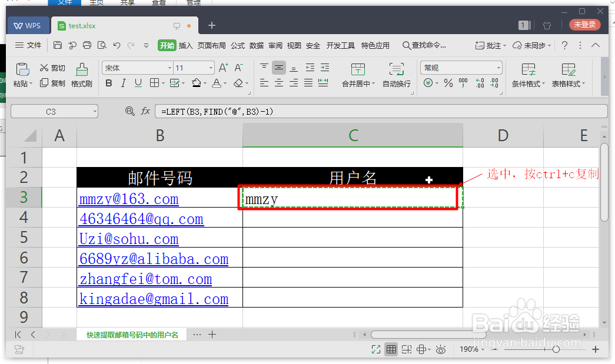Click the print icon in quick access toolbar
The height and width of the screenshot is (364, 615).
pos(87,44)
